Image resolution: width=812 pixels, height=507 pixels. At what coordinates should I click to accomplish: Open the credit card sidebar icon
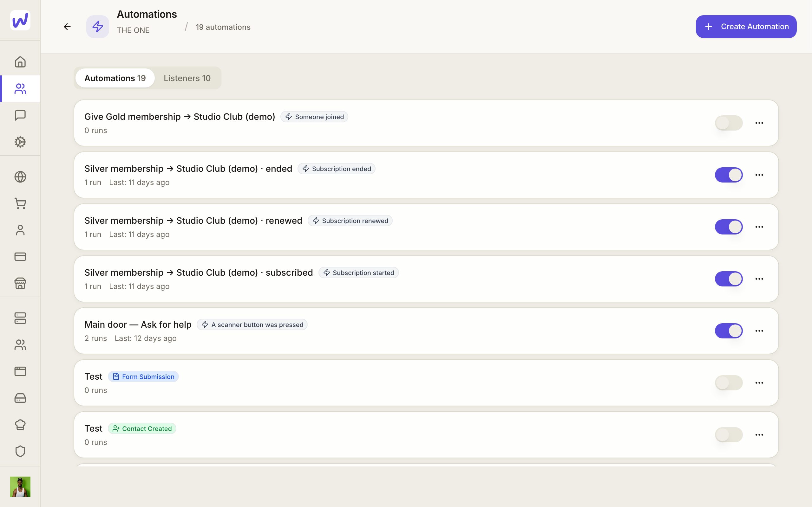point(20,257)
